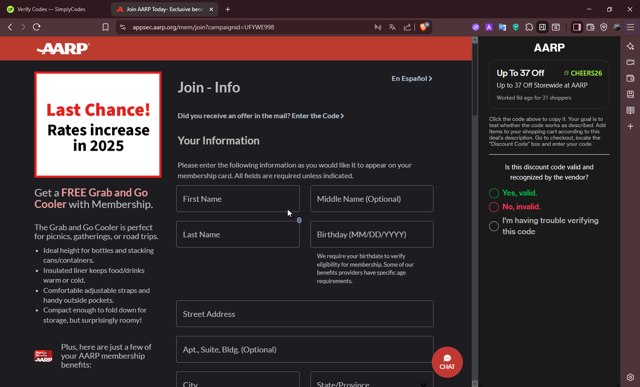Open the purple checkmark extension icon
The height and width of the screenshot is (387, 640).
point(476,27)
